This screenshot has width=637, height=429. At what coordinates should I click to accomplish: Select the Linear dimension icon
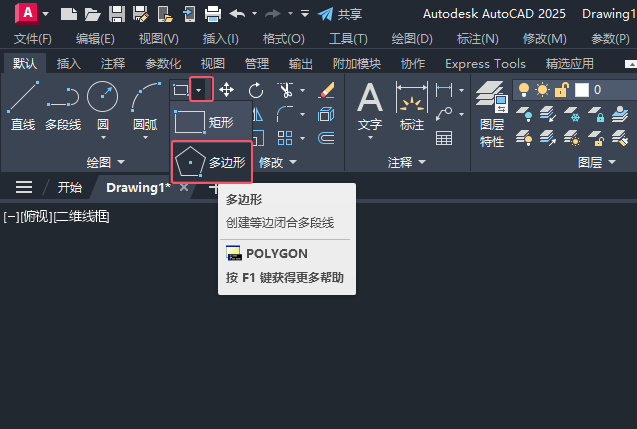coord(444,90)
